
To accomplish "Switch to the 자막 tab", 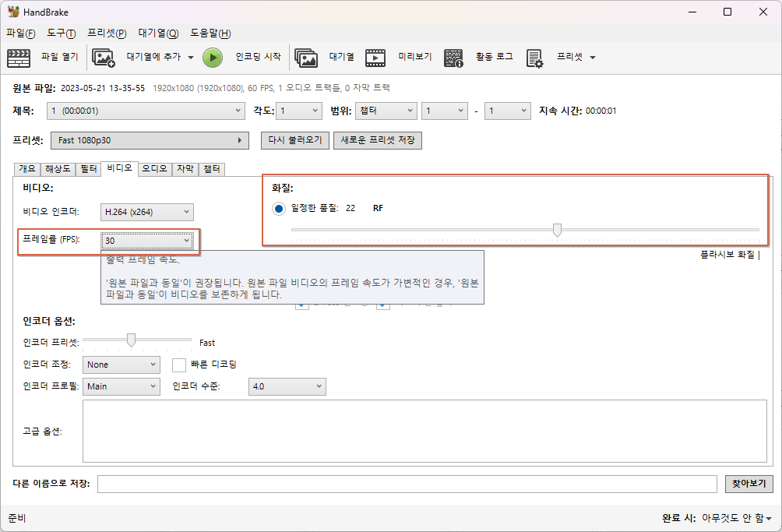I will pos(185,169).
